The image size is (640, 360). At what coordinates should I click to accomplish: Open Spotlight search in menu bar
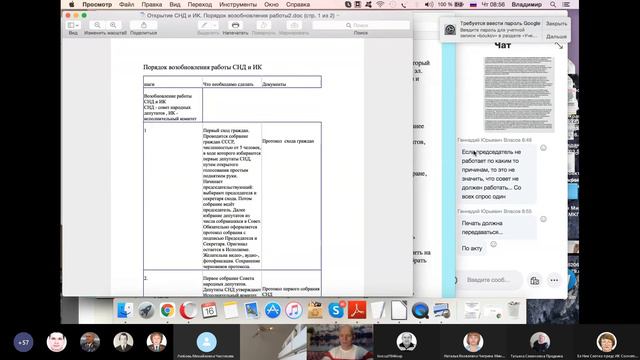(553, 4)
